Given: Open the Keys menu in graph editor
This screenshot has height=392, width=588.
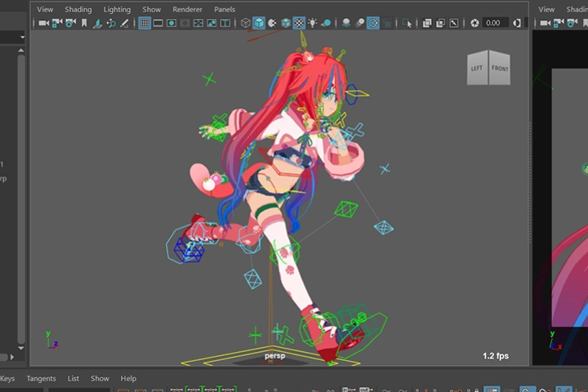Looking at the screenshot, I should click(x=7, y=378).
